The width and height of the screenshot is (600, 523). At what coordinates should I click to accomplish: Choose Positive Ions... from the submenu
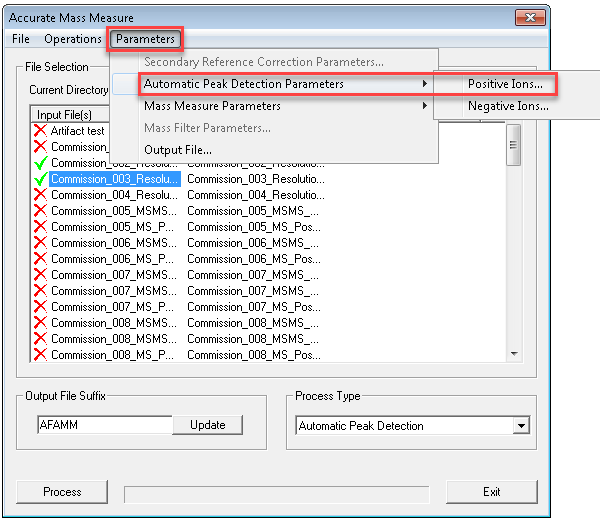(x=505, y=84)
